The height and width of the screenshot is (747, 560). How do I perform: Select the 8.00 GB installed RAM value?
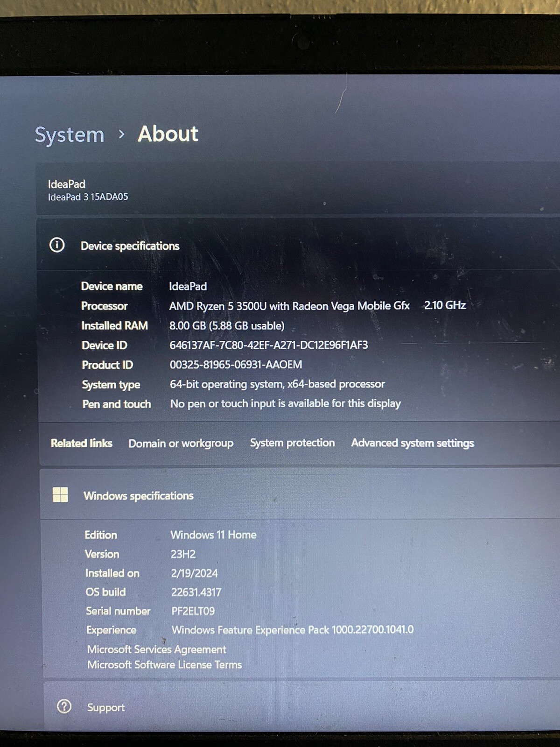pyautogui.click(x=227, y=325)
